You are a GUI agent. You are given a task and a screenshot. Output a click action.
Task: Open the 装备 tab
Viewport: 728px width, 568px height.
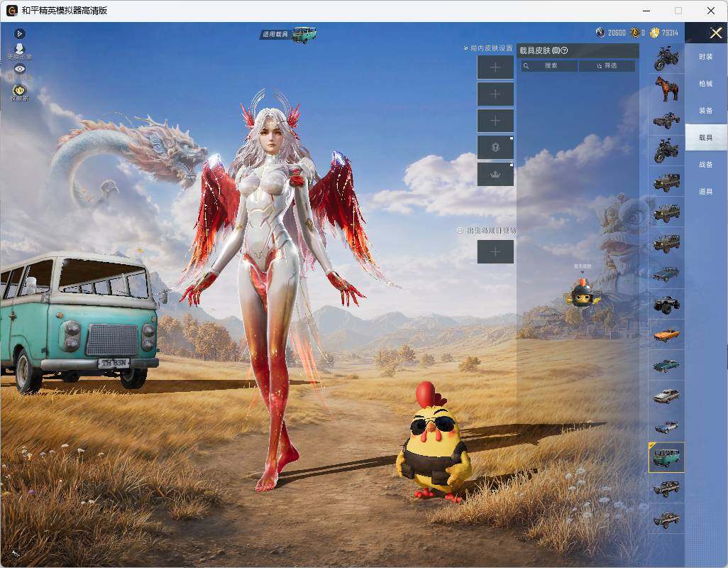[706, 111]
